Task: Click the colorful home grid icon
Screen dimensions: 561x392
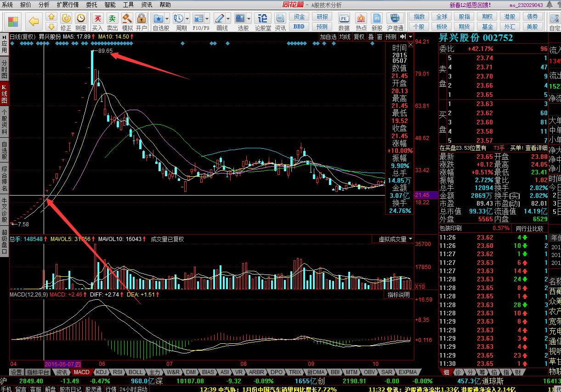Action: (x=13, y=22)
